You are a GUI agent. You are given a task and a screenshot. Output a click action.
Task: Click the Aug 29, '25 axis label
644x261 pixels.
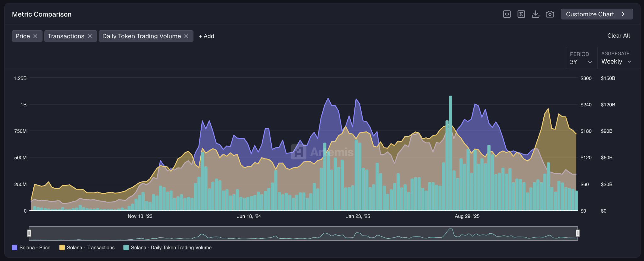coord(467,216)
